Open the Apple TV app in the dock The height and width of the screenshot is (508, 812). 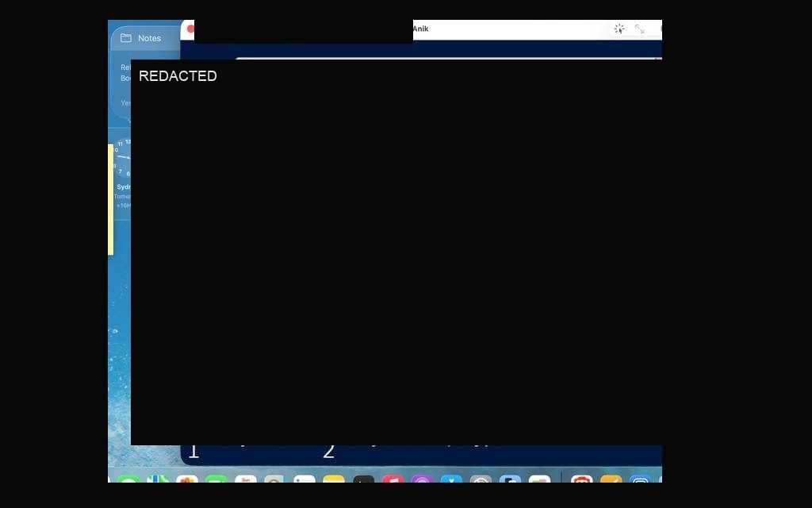click(x=363, y=479)
